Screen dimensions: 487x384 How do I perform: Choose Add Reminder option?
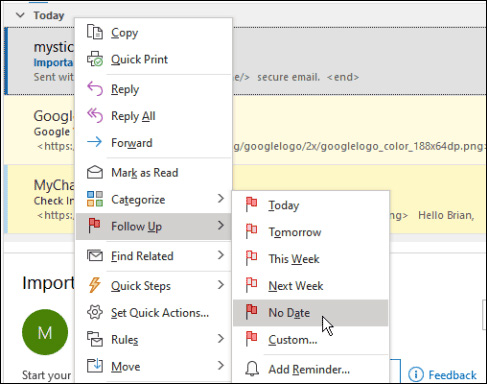pos(311,369)
